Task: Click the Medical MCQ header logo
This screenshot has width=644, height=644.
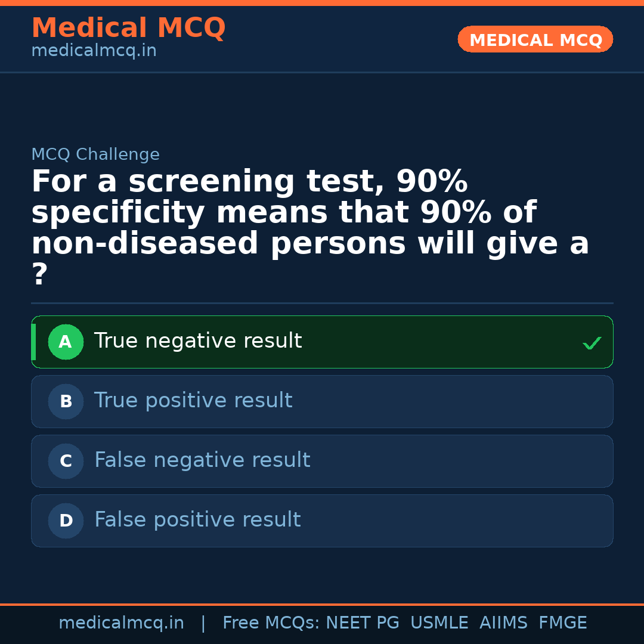Action: 128,27
